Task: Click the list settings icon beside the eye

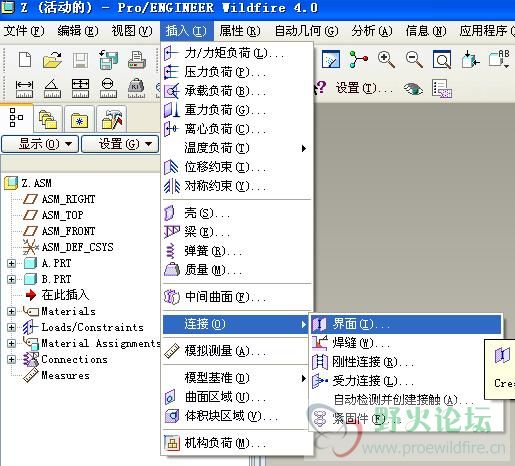Action: [x=442, y=89]
